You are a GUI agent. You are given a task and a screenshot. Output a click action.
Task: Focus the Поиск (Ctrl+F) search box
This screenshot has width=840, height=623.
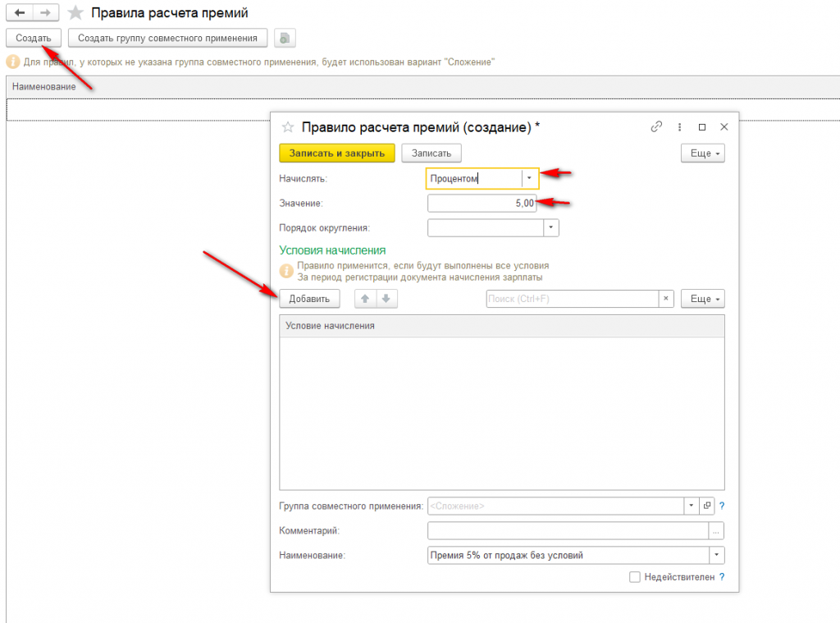[573, 299]
